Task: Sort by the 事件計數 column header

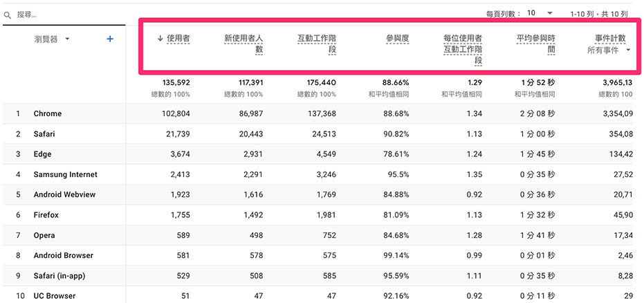Action: click(610, 39)
